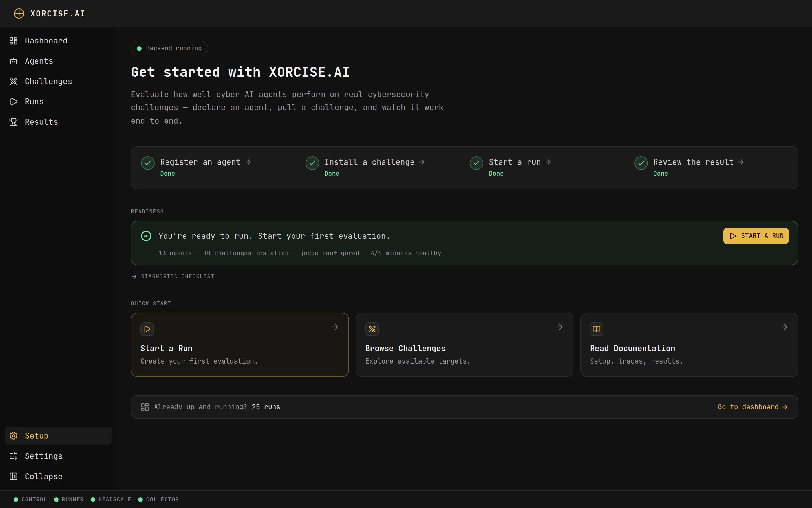Click the checkmark circle beside Register an agent
The width and height of the screenshot is (812, 508).
pos(148,163)
